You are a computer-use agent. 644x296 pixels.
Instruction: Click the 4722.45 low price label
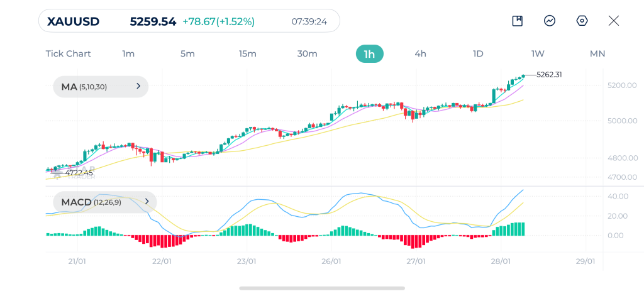point(79,173)
